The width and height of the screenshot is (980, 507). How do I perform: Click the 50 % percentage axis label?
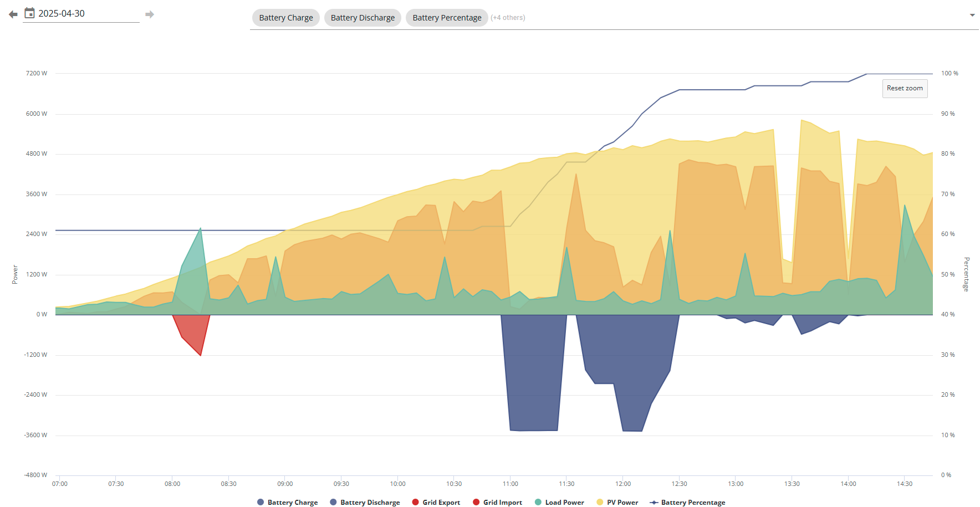(x=948, y=274)
